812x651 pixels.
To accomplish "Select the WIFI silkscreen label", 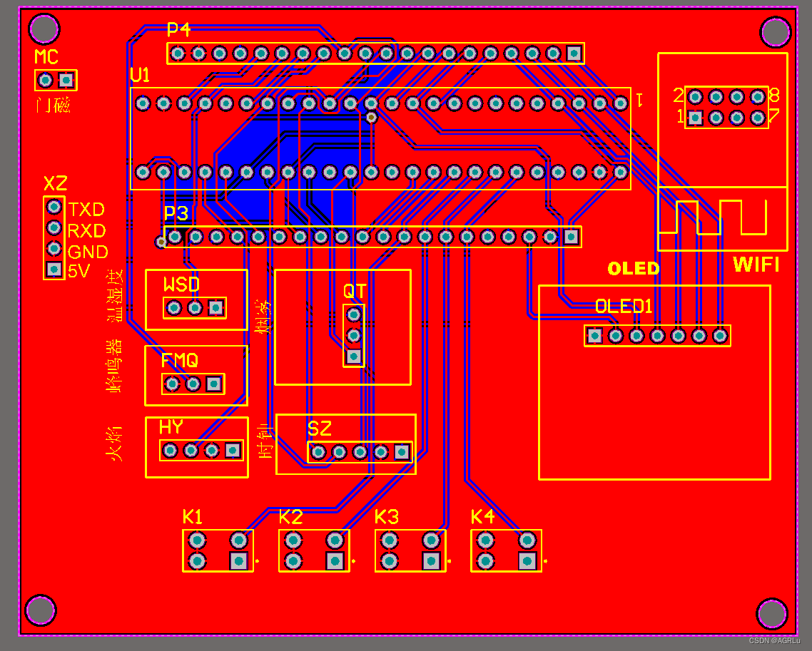I will [756, 265].
